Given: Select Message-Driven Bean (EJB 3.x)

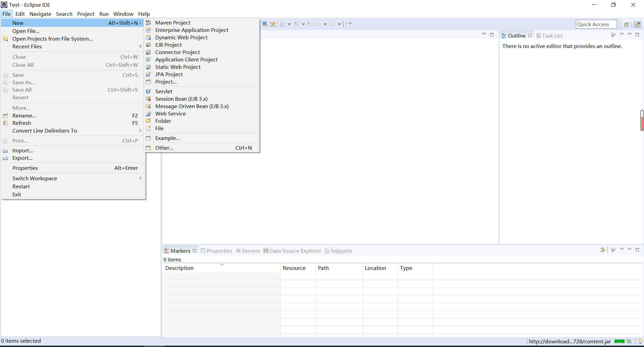Looking at the screenshot, I should coord(202,106).
